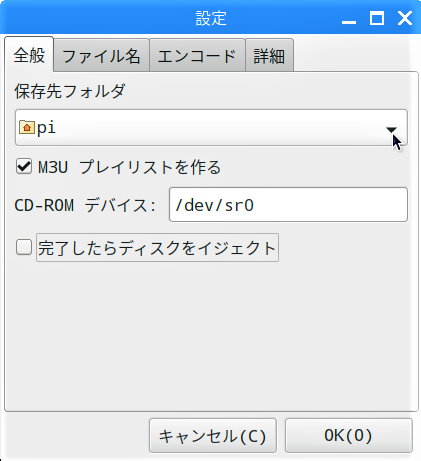The height and width of the screenshot is (461, 421).
Task: Maximize the 設定 window
Action: coord(377,18)
